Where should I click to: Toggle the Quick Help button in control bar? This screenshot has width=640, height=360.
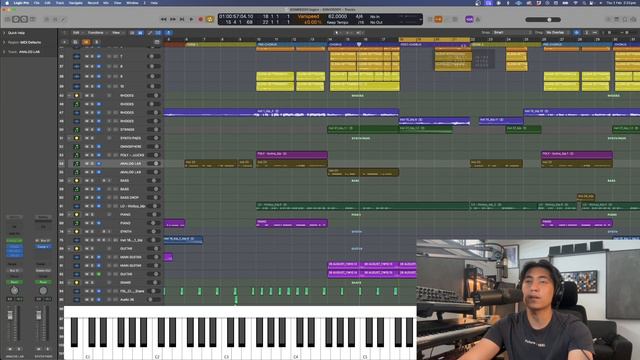point(24,19)
